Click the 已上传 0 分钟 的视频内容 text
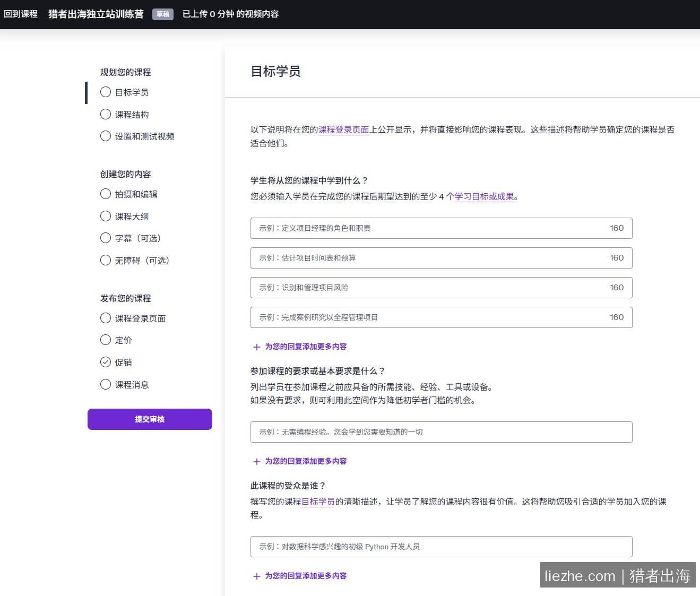 point(230,14)
